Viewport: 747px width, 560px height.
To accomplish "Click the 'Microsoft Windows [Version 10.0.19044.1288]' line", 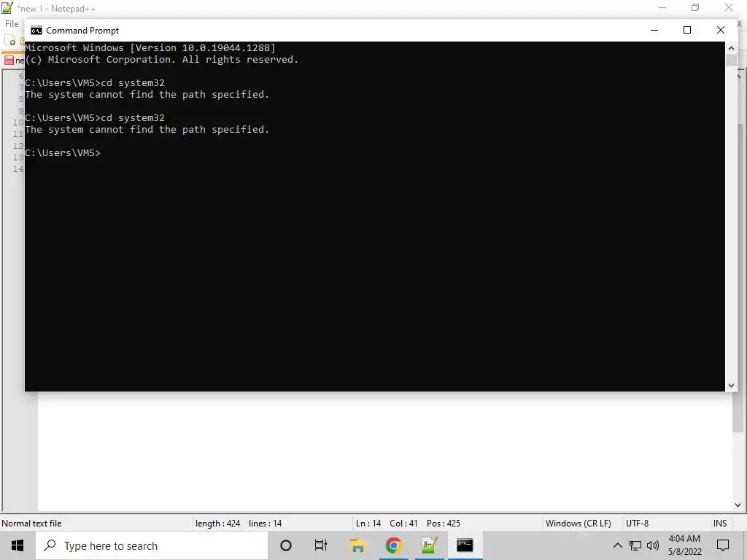I will (x=150, y=47).
